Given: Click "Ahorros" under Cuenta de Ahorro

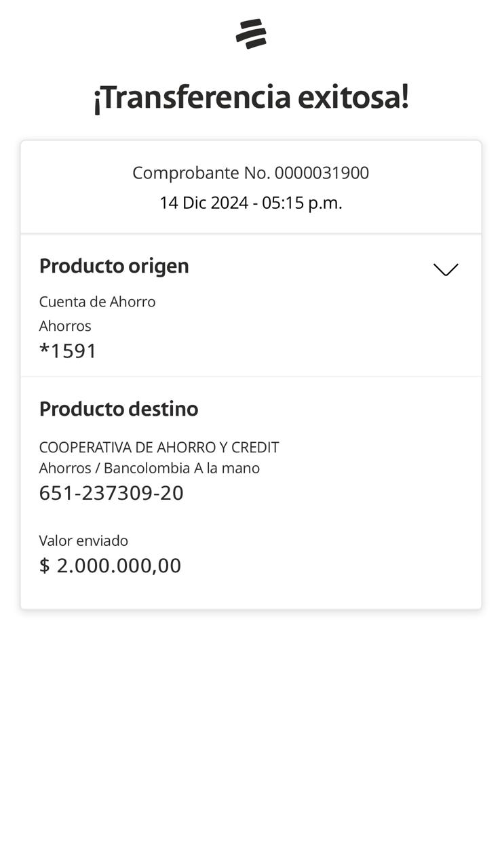Looking at the screenshot, I should pyautogui.click(x=65, y=326).
